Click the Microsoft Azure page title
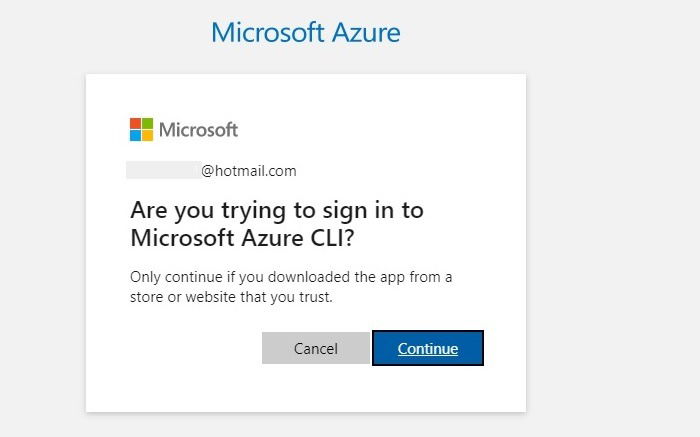Screen dimensions: 700x437 [x=306, y=33]
